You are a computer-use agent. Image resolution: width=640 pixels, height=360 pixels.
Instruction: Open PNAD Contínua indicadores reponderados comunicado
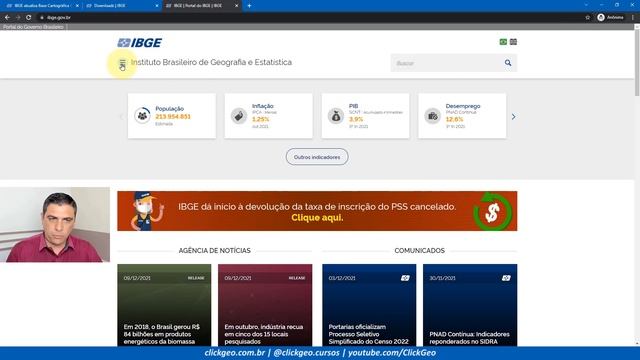[470, 305]
